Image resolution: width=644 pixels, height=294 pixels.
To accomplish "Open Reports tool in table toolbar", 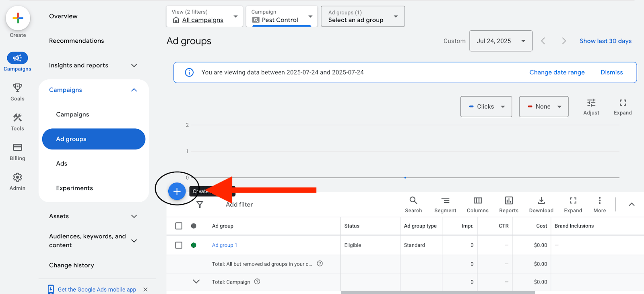I will coord(509,205).
